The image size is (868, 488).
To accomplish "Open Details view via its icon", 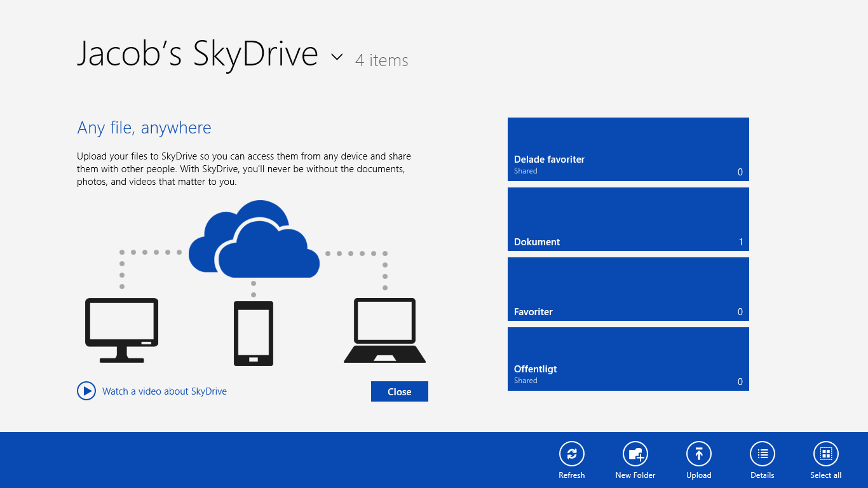I will pos(762,454).
